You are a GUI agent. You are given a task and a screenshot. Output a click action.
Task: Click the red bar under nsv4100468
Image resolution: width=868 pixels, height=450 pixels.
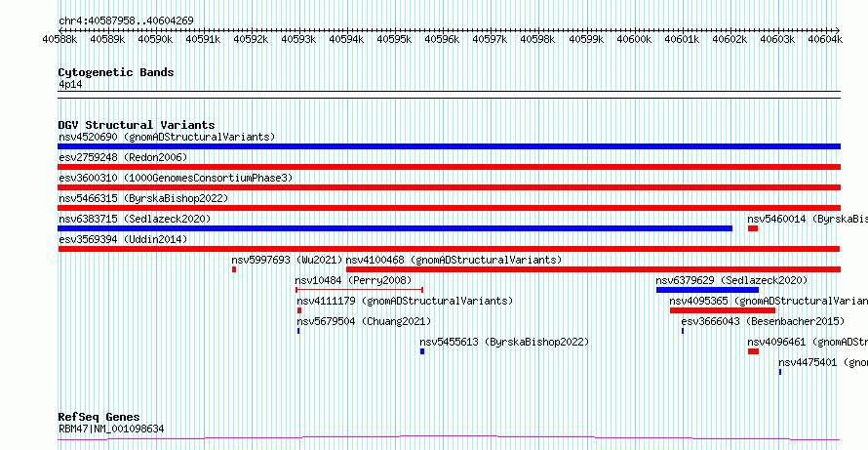(593, 269)
